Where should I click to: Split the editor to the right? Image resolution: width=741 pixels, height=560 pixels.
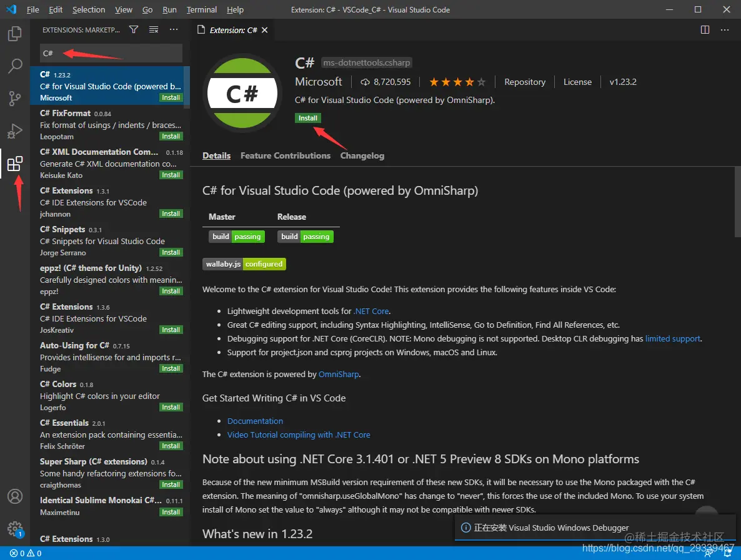(705, 30)
